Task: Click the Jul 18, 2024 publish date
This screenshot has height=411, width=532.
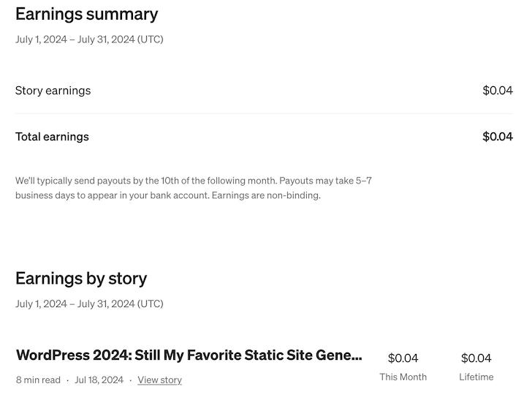Action: [x=99, y=380]
